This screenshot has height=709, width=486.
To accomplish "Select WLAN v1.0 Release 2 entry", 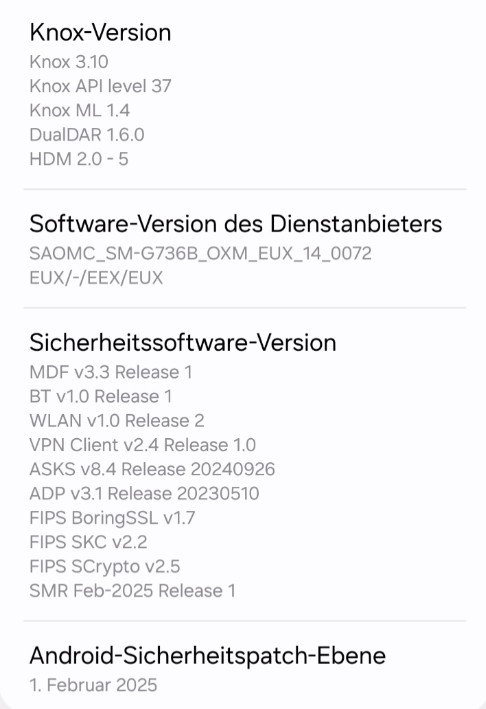I will (117, 421).
